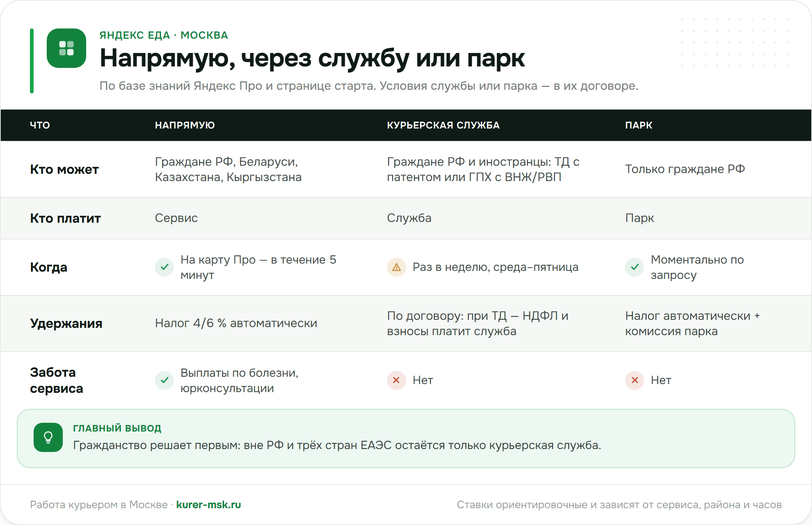Click the green checkmark next to На карту Про
This screenshot has height=525, width=812.
(164, 267)
